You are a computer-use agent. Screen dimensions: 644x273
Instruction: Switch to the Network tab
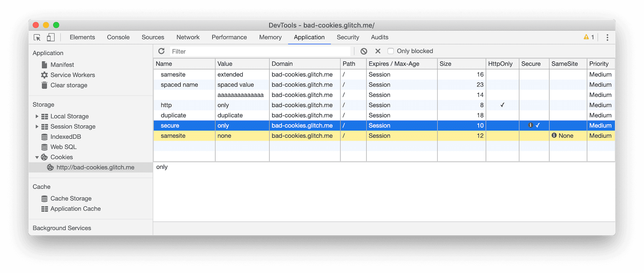[x=188, y=37]
